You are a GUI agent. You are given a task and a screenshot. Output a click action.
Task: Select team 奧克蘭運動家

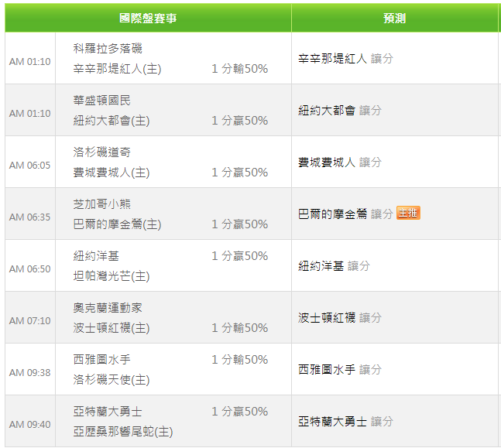[108, 307]
